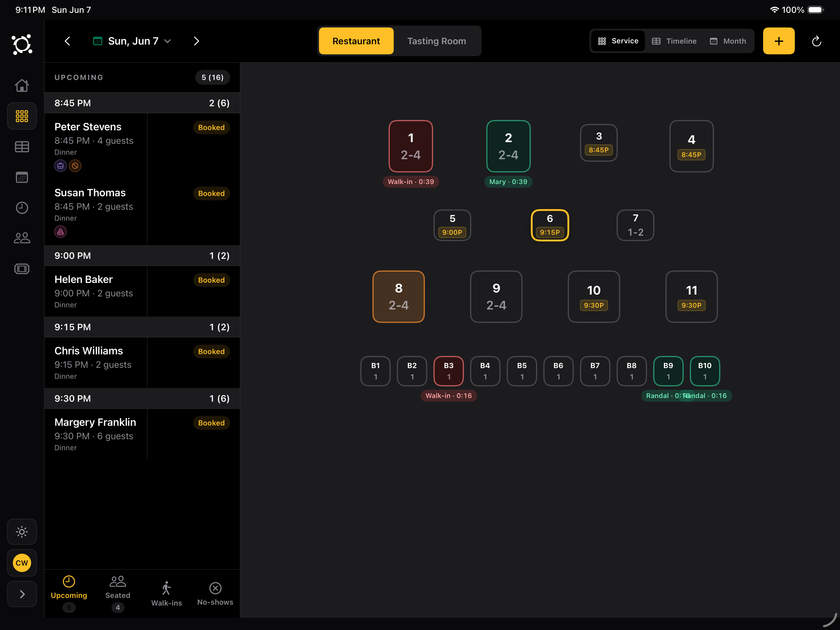Open Helen Baker reservation
Screen dimensions: 840x630
click(x=142, y=291)
